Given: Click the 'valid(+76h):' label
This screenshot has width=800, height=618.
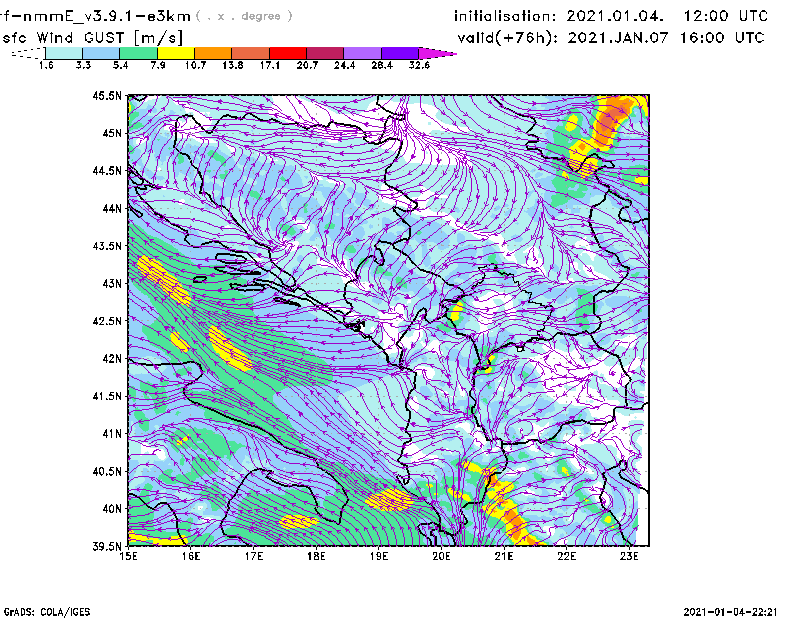Looking at the screenshot, I should (x=507, y=38).
